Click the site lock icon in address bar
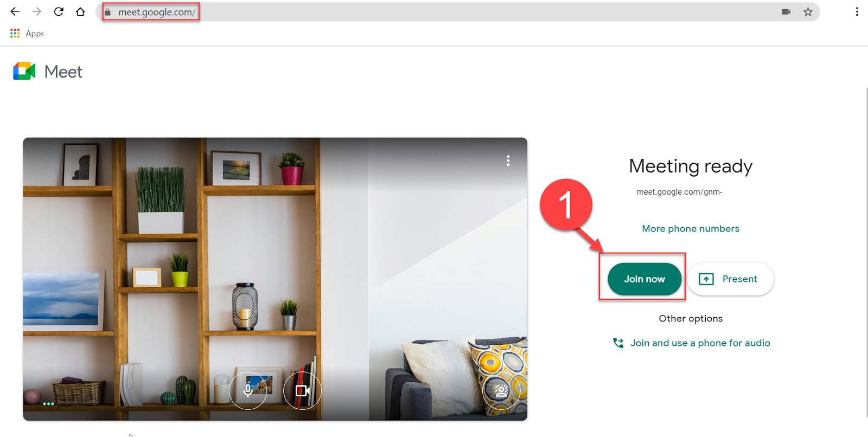This screenshot has height=437, width=868. (x=107, y=12)
